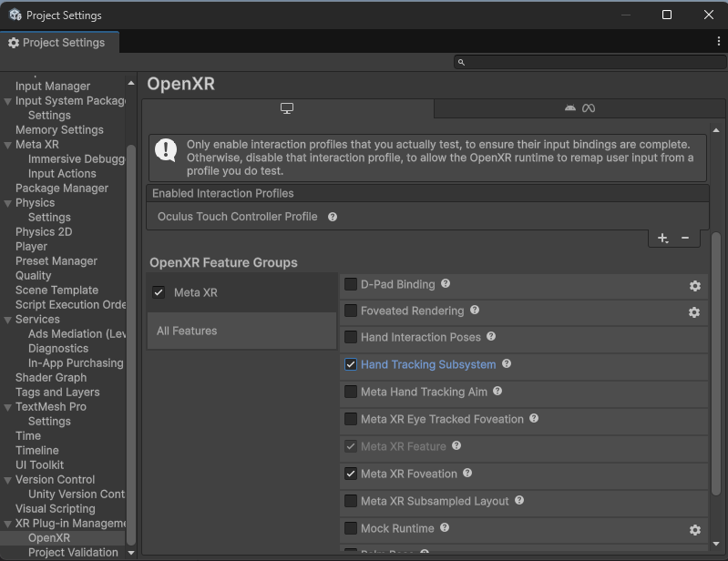Viewport: 728px width, 561px height.
Task: Remove interaction profile with minus button
Action: (x=685, y=238)
